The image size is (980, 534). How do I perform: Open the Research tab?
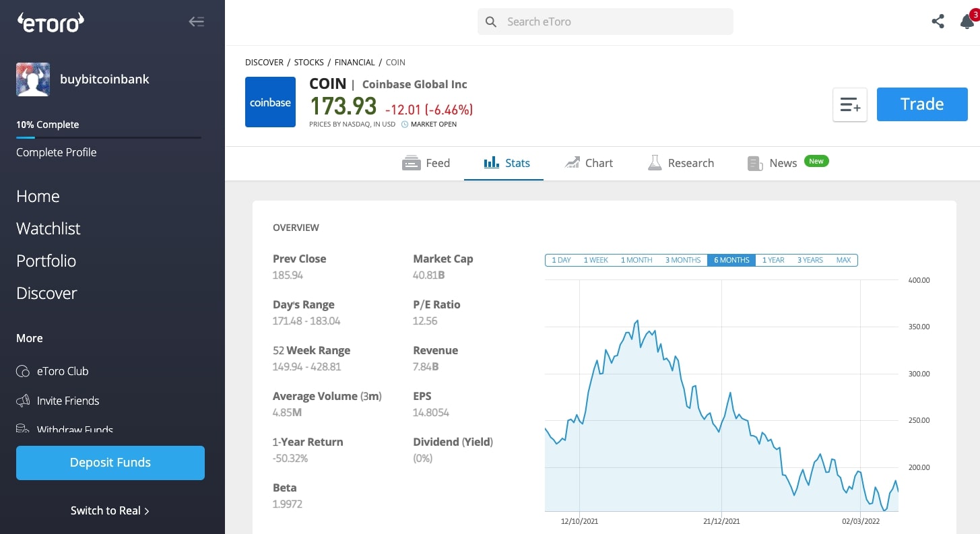(x=680, y=163)
